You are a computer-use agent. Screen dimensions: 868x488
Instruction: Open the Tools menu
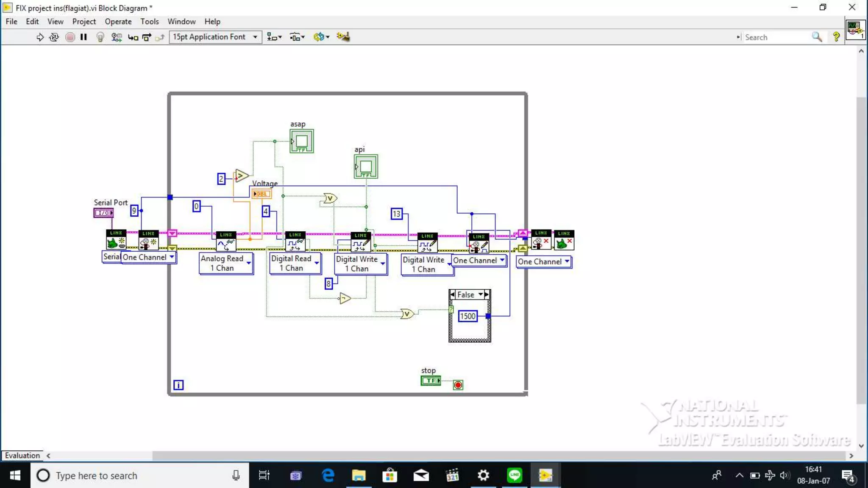[x=149, y=22]
